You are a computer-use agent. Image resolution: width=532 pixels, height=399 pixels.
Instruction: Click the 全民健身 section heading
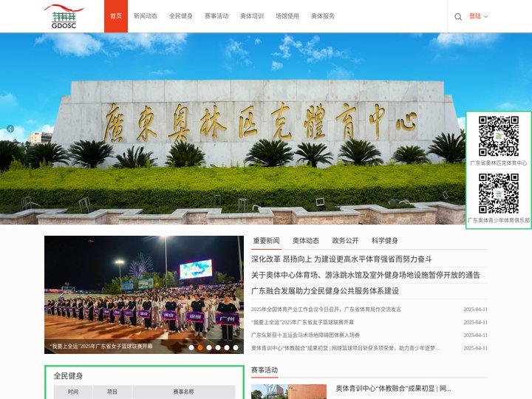[x=68, y=375]
